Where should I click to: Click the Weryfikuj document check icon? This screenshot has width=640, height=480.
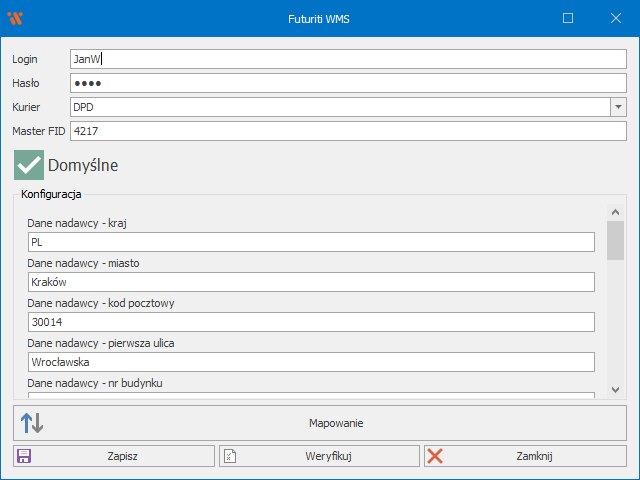tap(229, 456)
